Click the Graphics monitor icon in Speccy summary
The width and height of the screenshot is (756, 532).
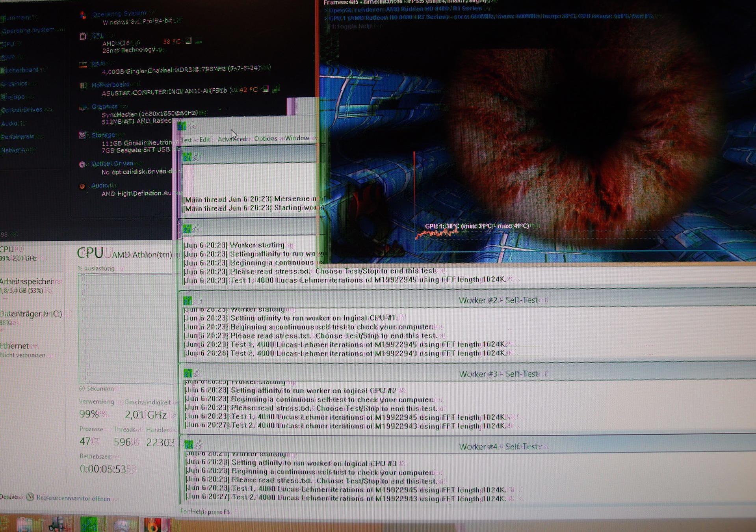point(83,108)
